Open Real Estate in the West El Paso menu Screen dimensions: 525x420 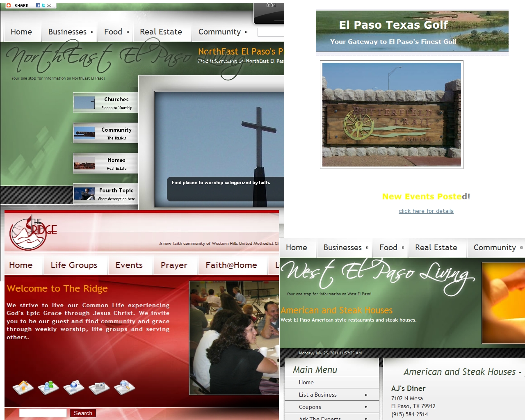tap(436, 248)
